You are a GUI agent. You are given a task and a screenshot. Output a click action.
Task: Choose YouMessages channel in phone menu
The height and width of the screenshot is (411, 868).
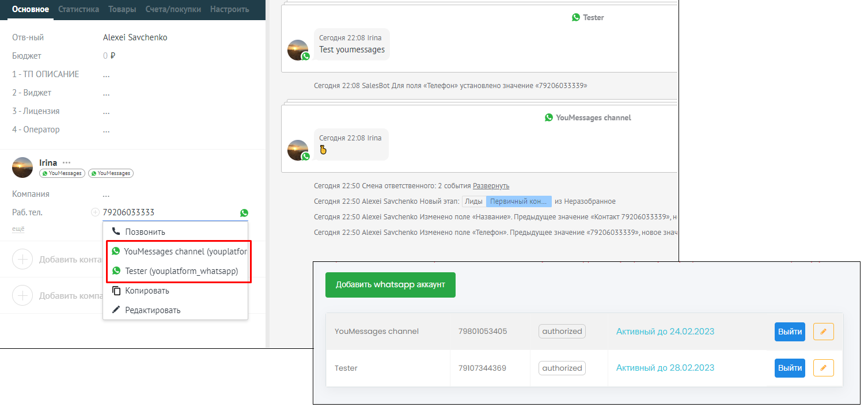pos(180,252)
